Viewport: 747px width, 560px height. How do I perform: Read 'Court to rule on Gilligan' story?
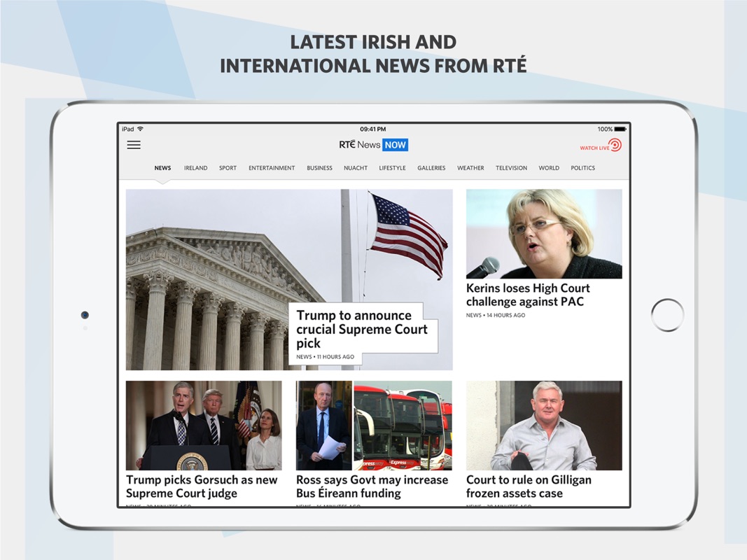tap(529, 486)
